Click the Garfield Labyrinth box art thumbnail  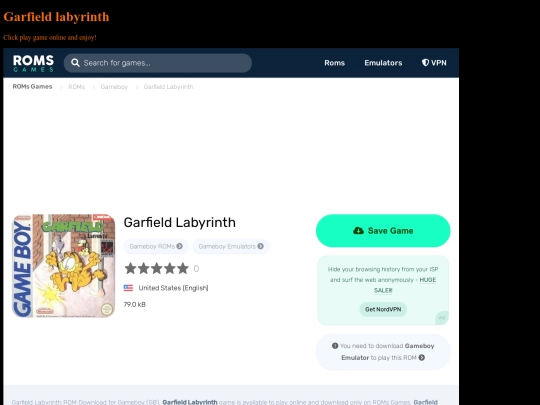click(x=64, y=266)
